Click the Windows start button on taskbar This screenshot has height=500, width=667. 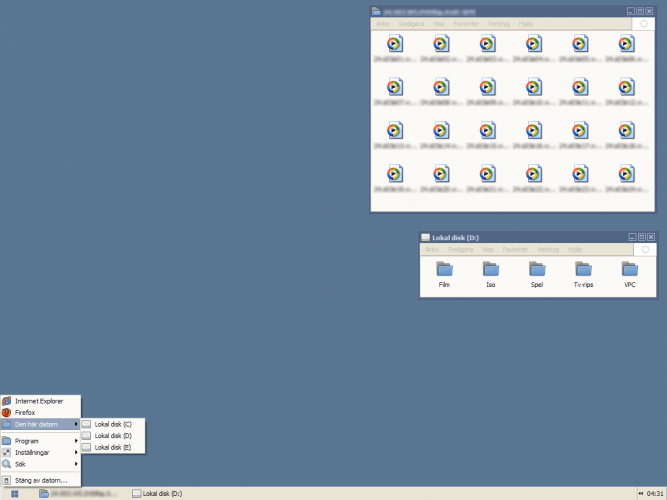coord(17,493)
